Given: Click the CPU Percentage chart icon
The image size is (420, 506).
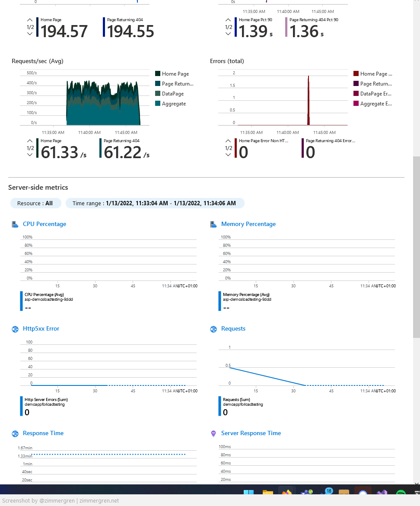Looking at the screenshot, I should pos(15,224).
